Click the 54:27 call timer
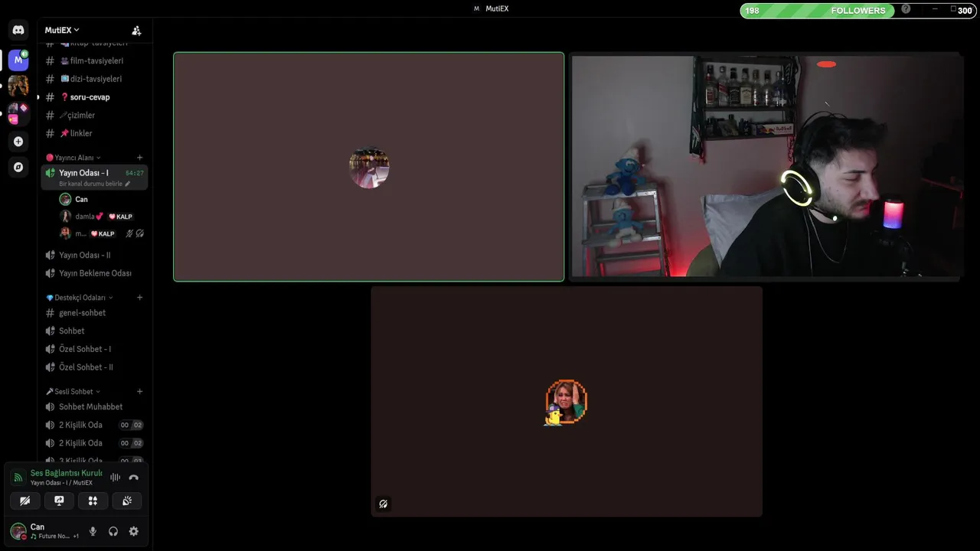The image size is (980, 551). (135, 173)
